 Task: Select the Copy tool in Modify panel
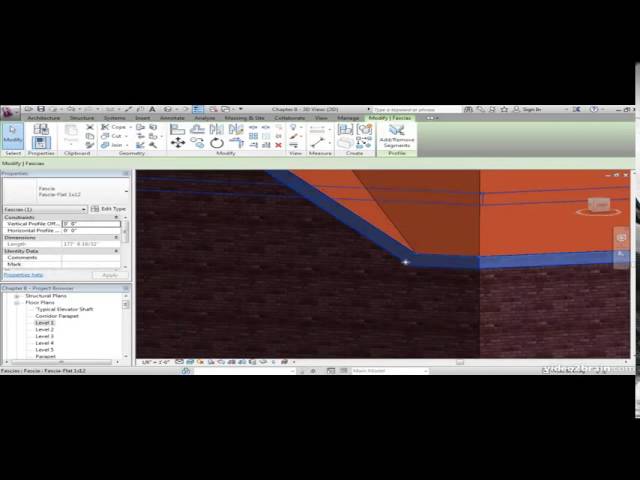tap(197, 143)
